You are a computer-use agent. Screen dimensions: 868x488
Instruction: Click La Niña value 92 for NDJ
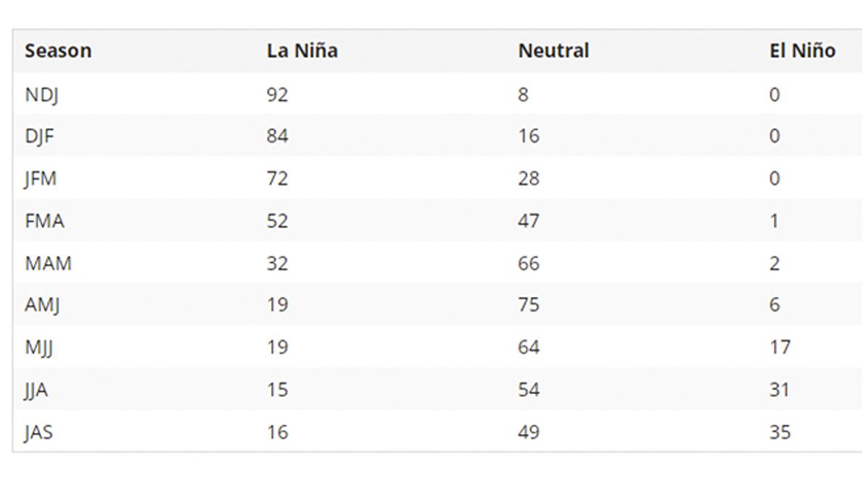click(x=277, y=95)
